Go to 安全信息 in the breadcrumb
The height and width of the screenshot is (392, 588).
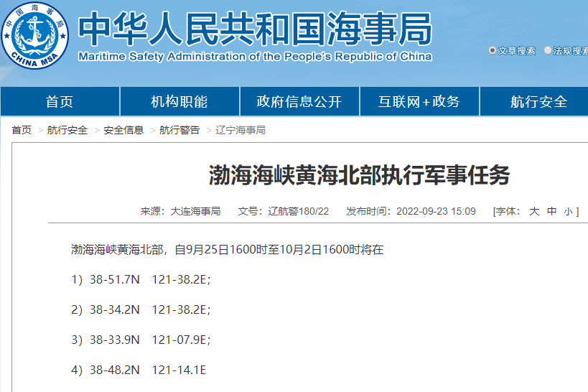pyautogui.click(x=123, y=130)
